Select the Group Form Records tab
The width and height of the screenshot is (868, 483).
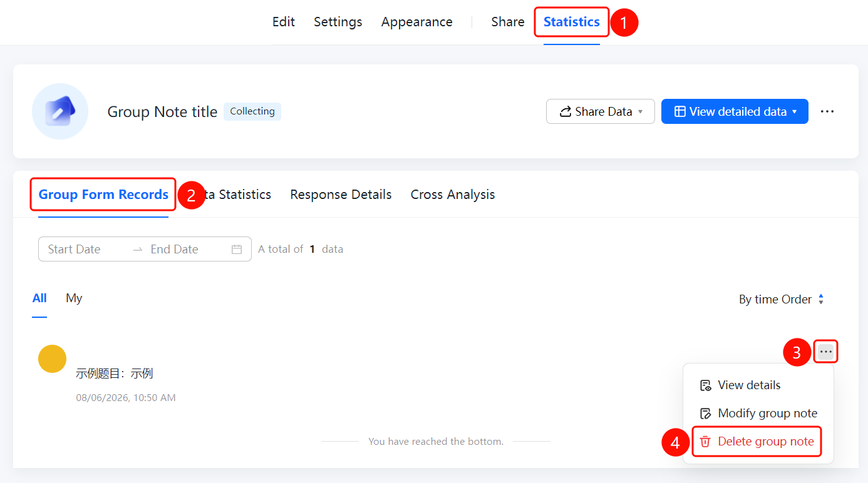pyautogui.click(x=103, y=195)
